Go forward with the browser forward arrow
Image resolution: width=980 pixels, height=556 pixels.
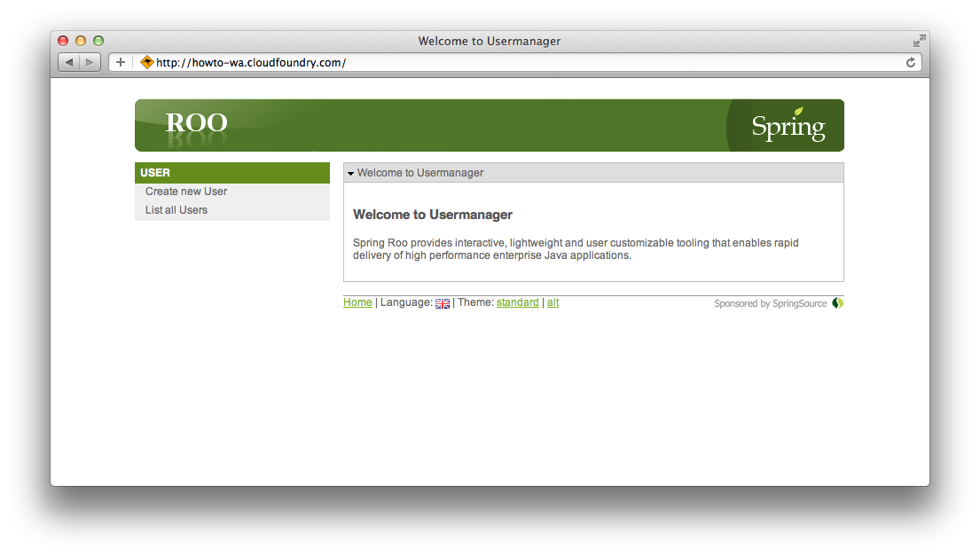90,62
